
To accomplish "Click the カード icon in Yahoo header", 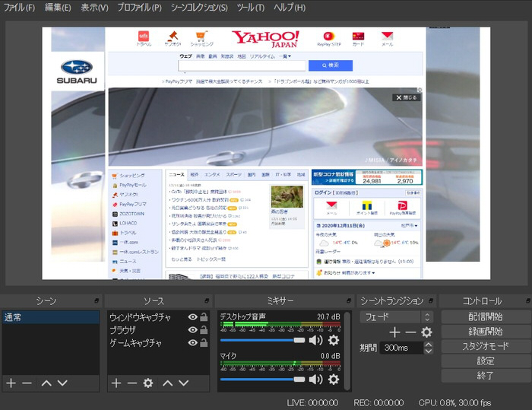I will [358, 38].
